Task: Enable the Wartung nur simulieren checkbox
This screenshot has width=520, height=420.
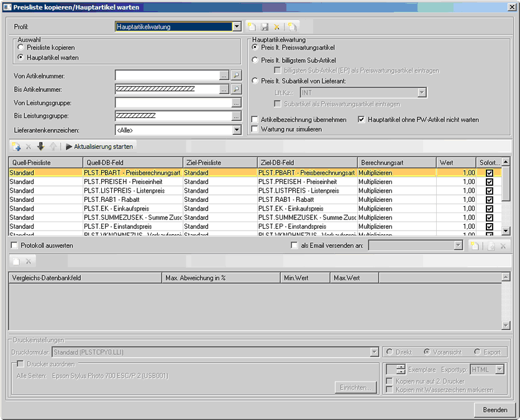Action: [x=255, y=129]
